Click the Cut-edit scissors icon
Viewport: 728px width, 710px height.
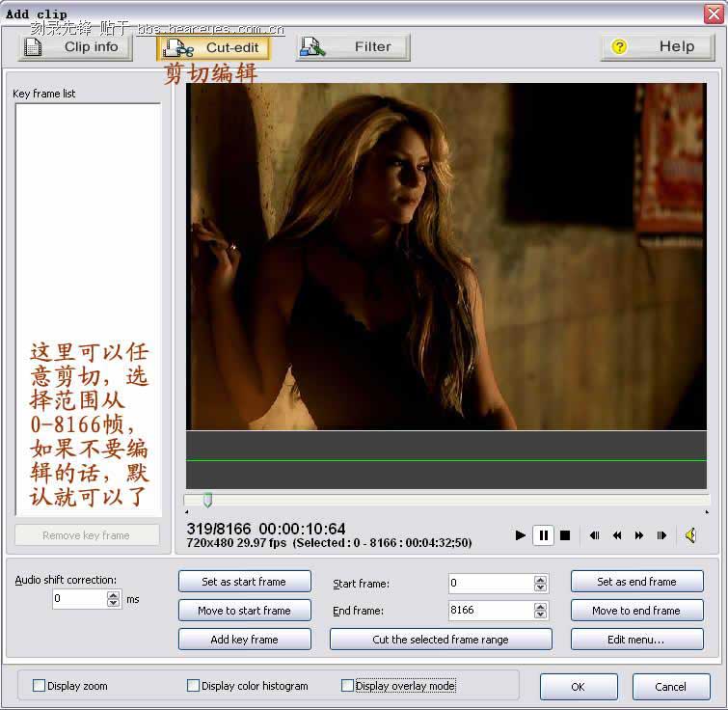coord(179,48)
